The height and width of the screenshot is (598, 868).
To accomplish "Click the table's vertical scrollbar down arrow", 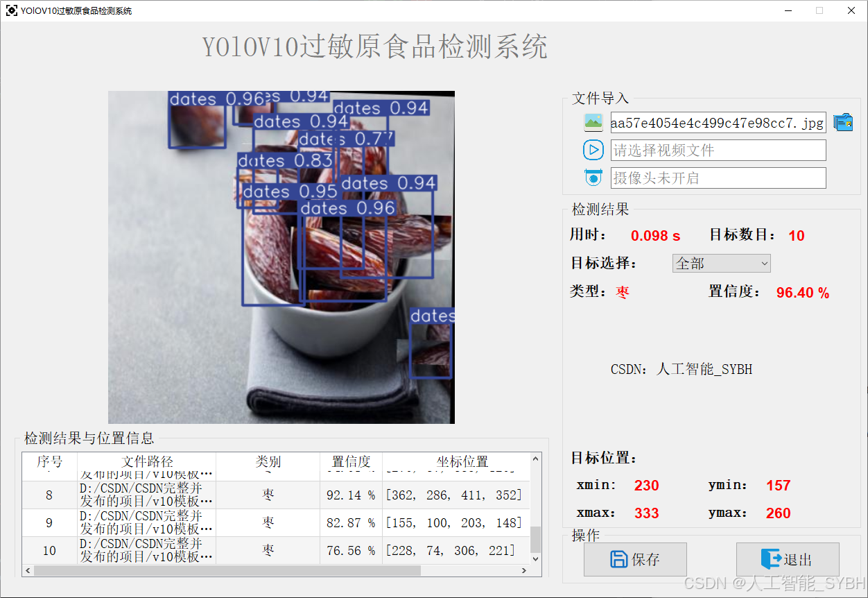I will tap(535, 558).
